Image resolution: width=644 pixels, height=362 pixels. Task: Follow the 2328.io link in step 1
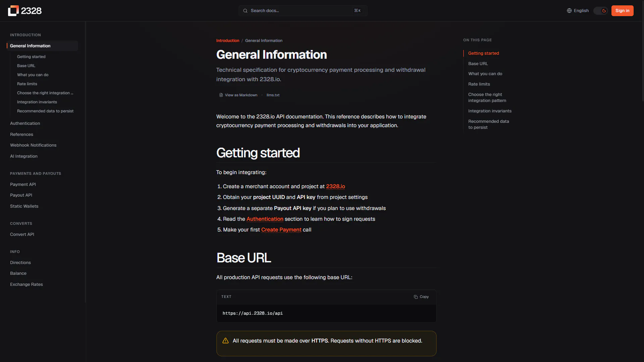tap(335, 187)
